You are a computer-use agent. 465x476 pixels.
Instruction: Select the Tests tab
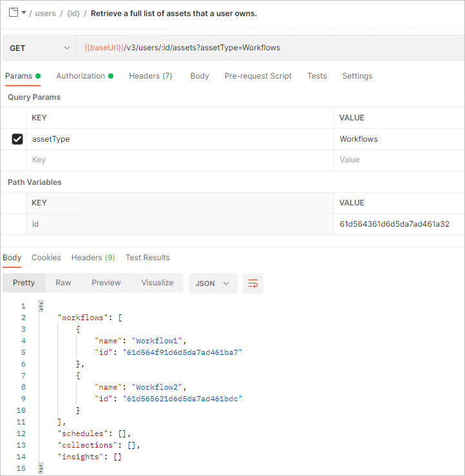[x=317, y=76]
